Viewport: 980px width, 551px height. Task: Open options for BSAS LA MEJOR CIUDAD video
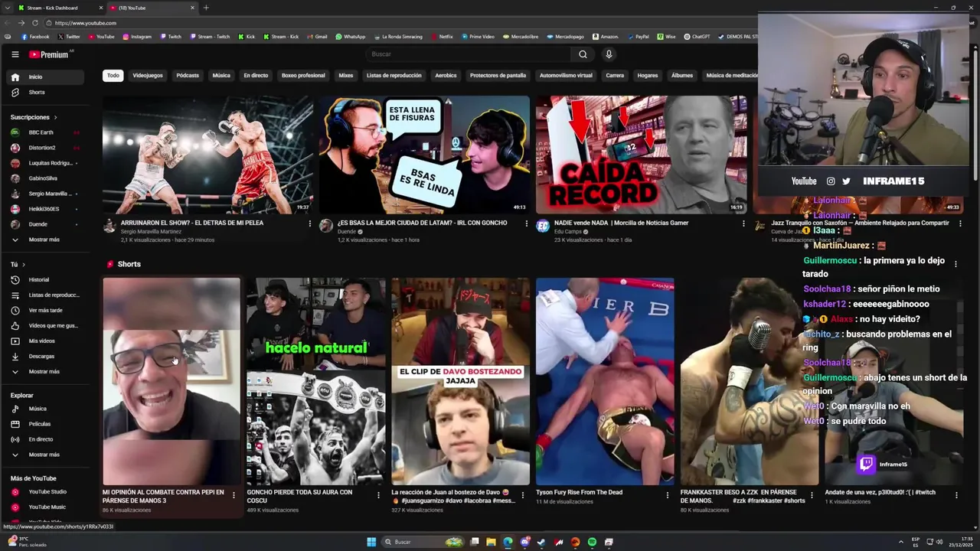pyautogui.click(x=526, y=223)
